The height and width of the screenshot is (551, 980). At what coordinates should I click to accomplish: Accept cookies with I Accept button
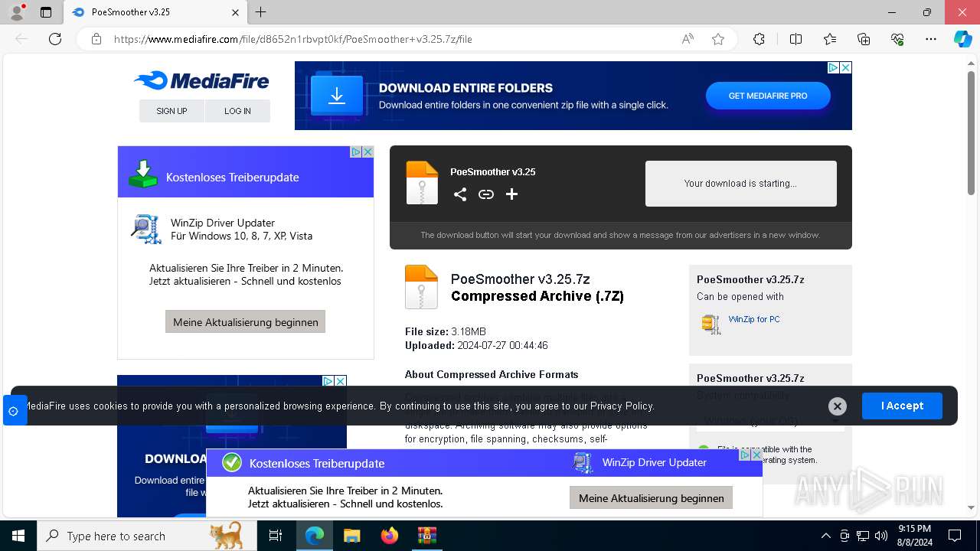click(902, 406)
